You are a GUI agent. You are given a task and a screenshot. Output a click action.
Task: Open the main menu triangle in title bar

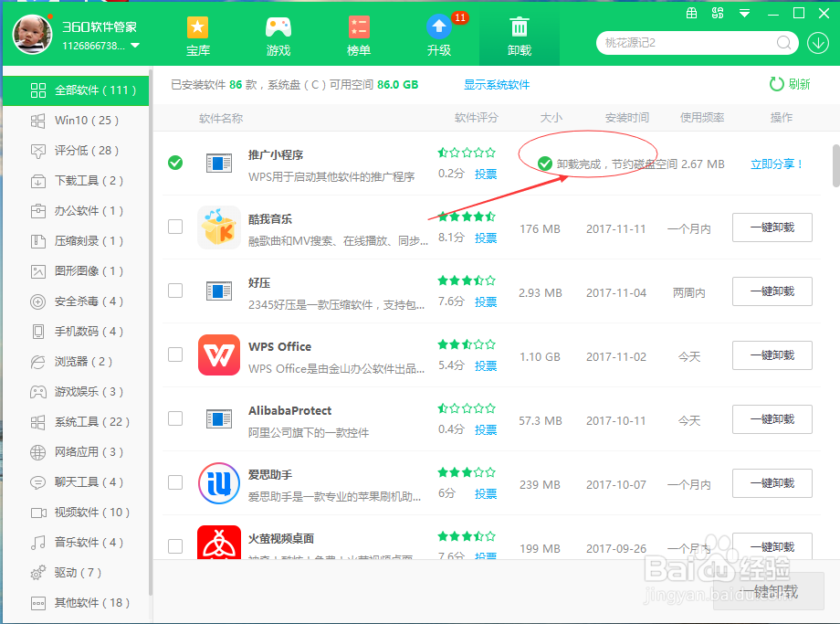point(744,14)
